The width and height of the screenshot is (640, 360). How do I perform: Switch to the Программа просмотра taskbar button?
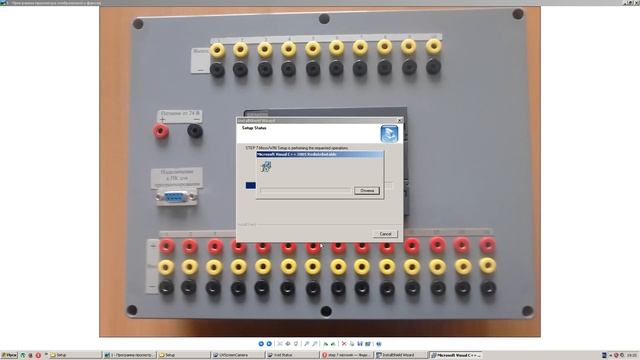129,355
